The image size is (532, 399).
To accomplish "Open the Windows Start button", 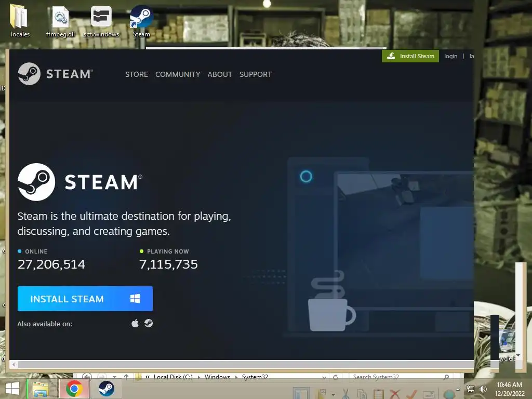I will click(12, 389).
